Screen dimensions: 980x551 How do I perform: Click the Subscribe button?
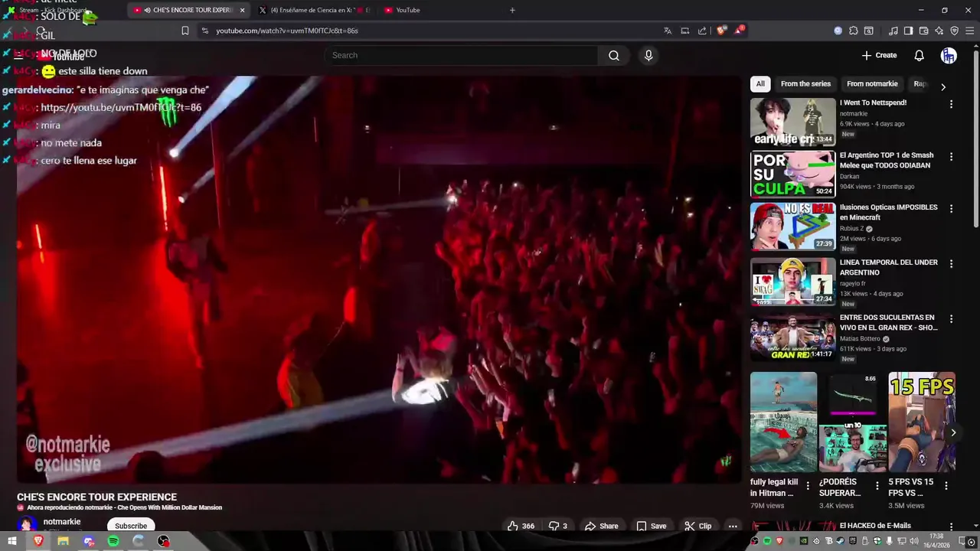pos(131,526)
